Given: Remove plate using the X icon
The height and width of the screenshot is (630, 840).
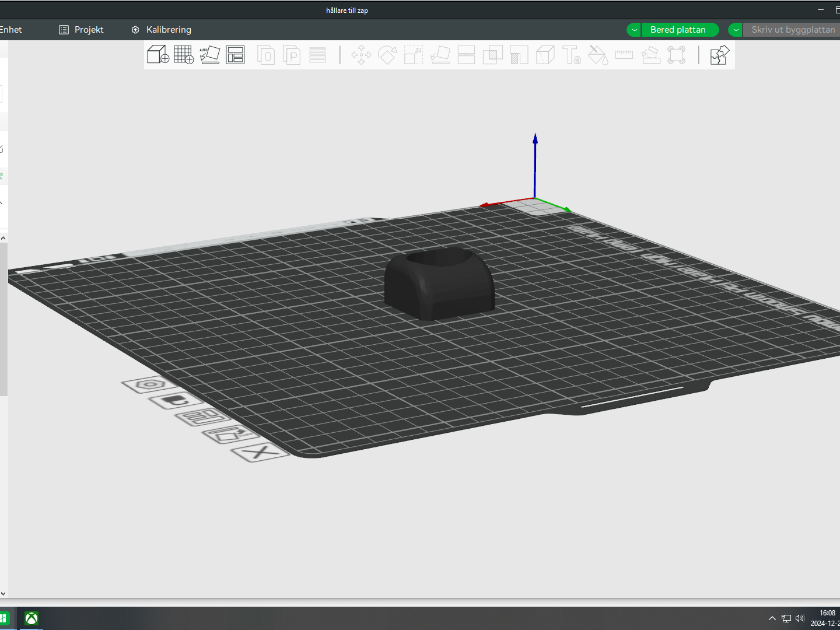Looking at the screenshot, I should click(260, 453).
